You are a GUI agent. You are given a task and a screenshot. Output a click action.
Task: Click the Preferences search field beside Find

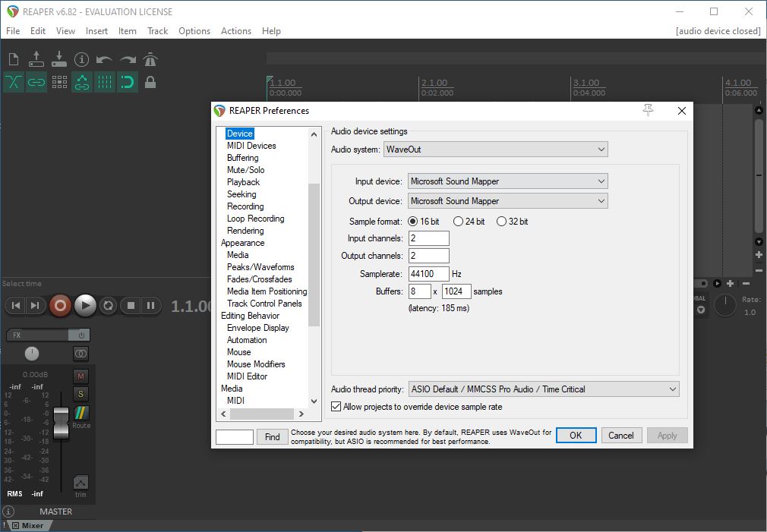coord(235,437)
